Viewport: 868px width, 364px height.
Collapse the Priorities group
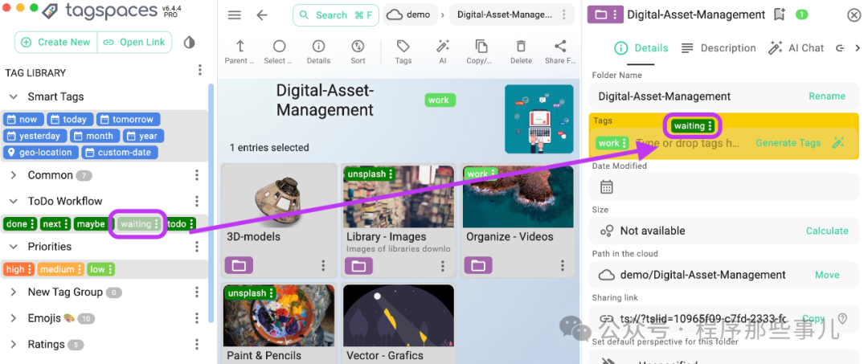[14, 247]
